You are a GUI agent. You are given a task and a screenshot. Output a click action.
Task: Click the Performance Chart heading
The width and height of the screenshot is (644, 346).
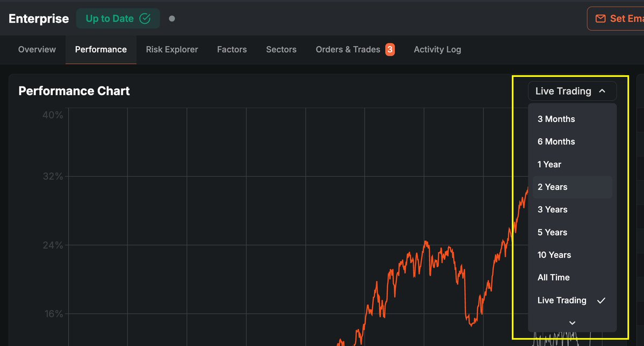[x=74, y=91]
